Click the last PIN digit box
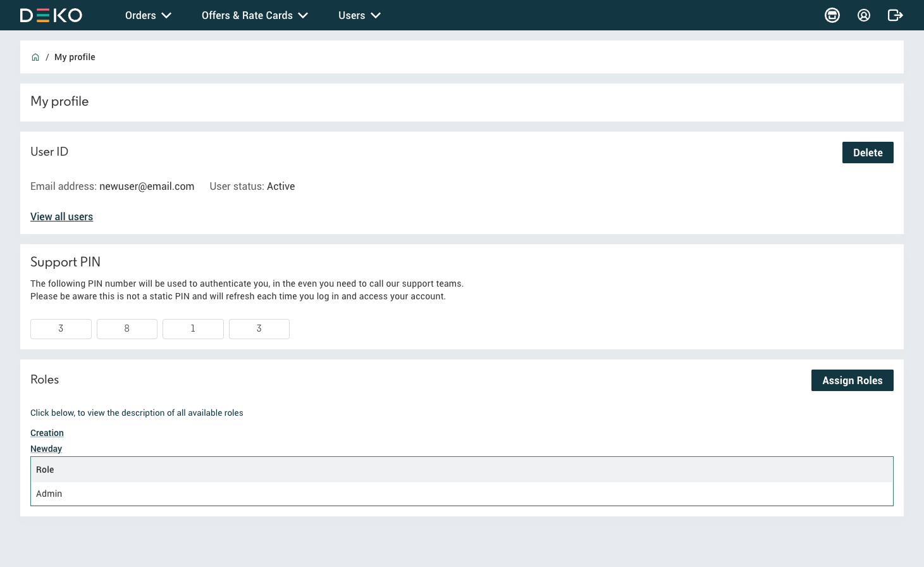Viewport: 924px width, 567px height. [x=259, y=329]
